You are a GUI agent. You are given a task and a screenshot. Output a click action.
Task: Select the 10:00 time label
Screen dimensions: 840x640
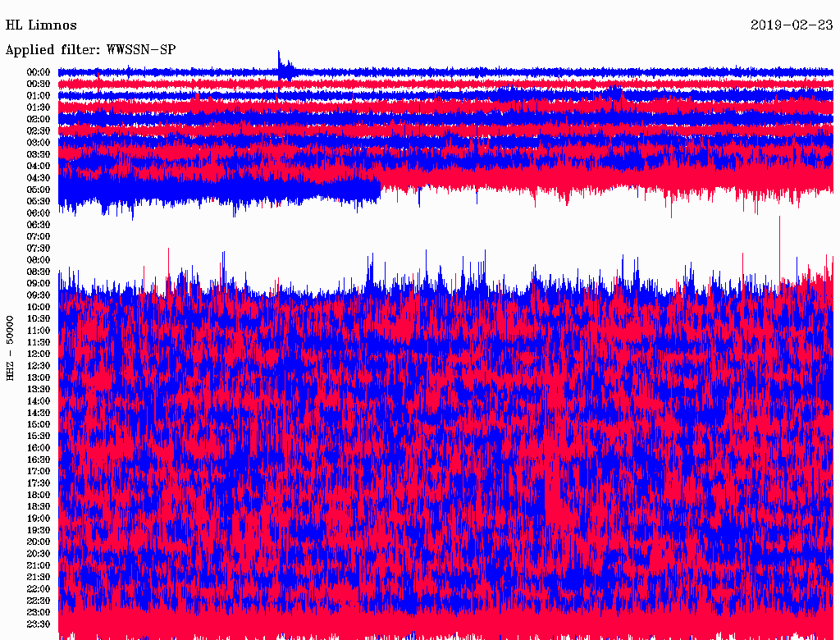pos(39,307)
